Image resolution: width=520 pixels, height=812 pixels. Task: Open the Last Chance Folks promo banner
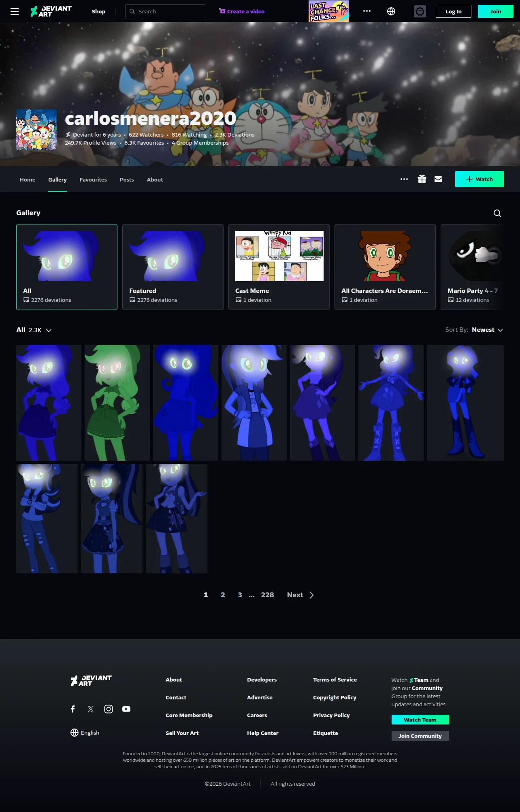click(329, 11)
